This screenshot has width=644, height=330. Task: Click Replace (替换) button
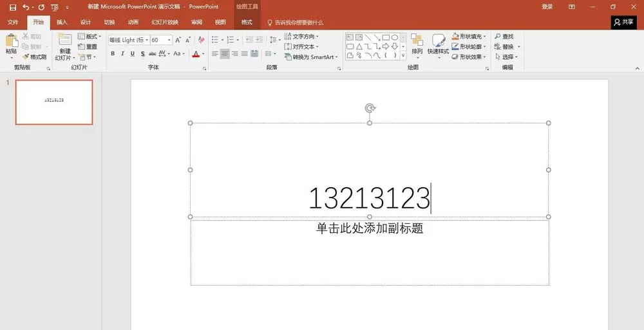(x=507, y=47)
